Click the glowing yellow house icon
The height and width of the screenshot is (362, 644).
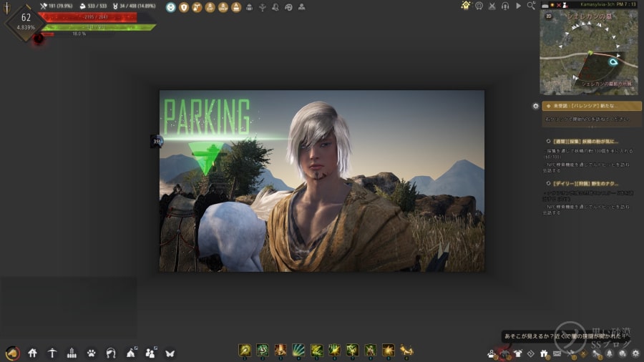tap(466, 5)
